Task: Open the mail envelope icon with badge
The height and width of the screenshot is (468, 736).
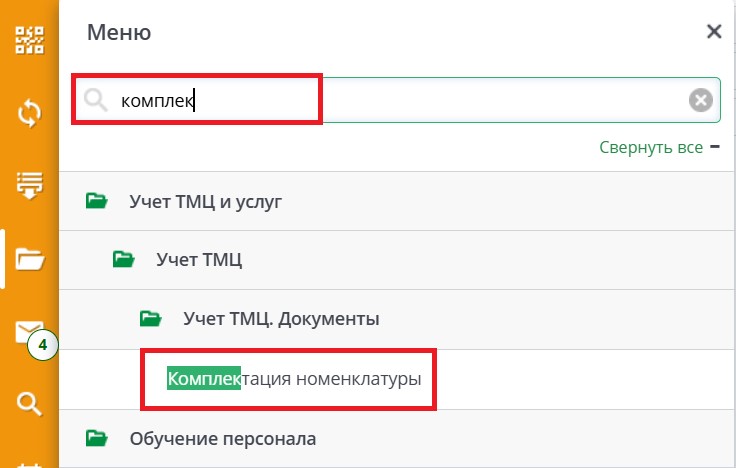Action: coord(28,332)
